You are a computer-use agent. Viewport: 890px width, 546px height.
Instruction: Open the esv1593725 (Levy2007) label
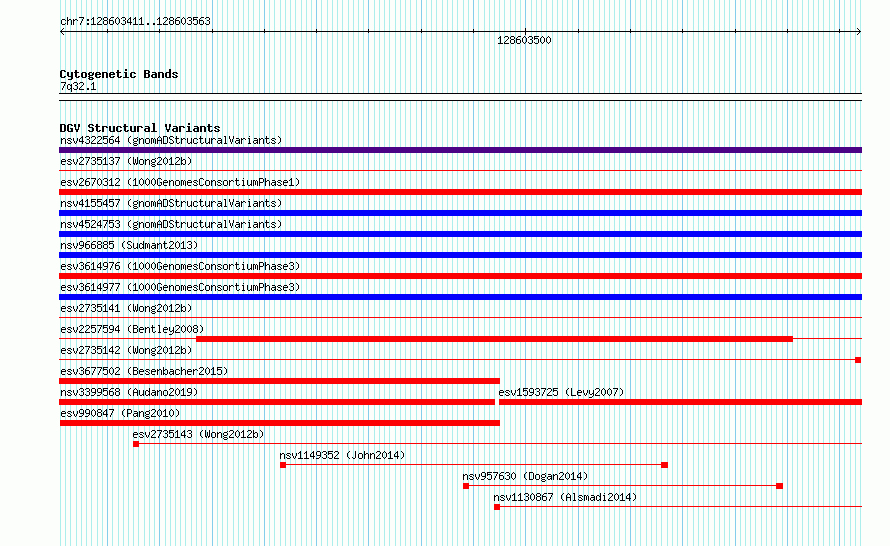tap(561, 392)
